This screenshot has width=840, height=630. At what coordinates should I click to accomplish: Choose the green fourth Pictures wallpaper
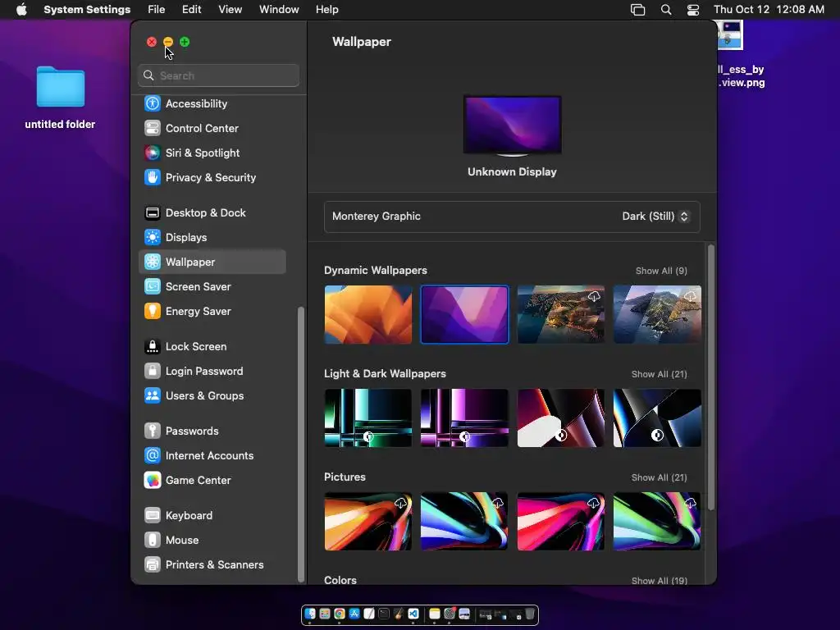[657, 521]
